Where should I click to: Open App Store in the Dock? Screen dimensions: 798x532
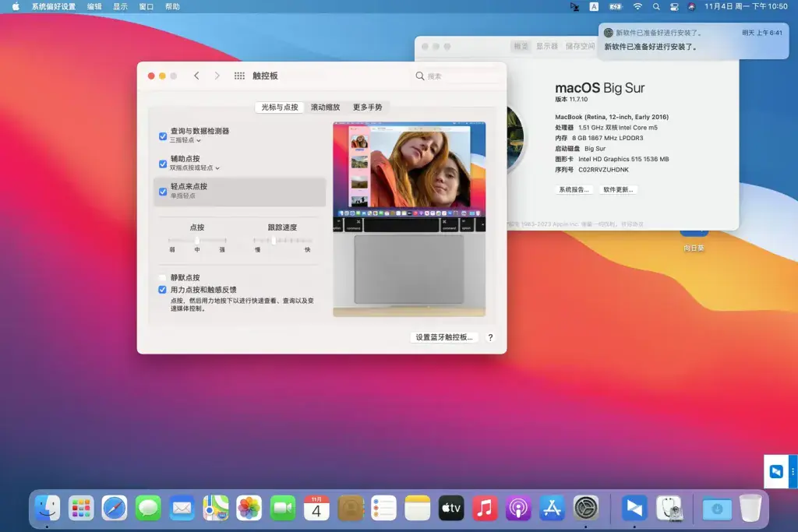click(x=552, y=508)
